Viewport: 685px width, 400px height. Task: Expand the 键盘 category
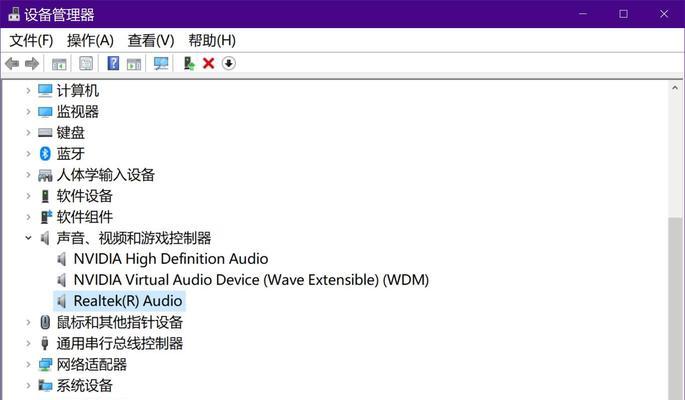[28, 132]
